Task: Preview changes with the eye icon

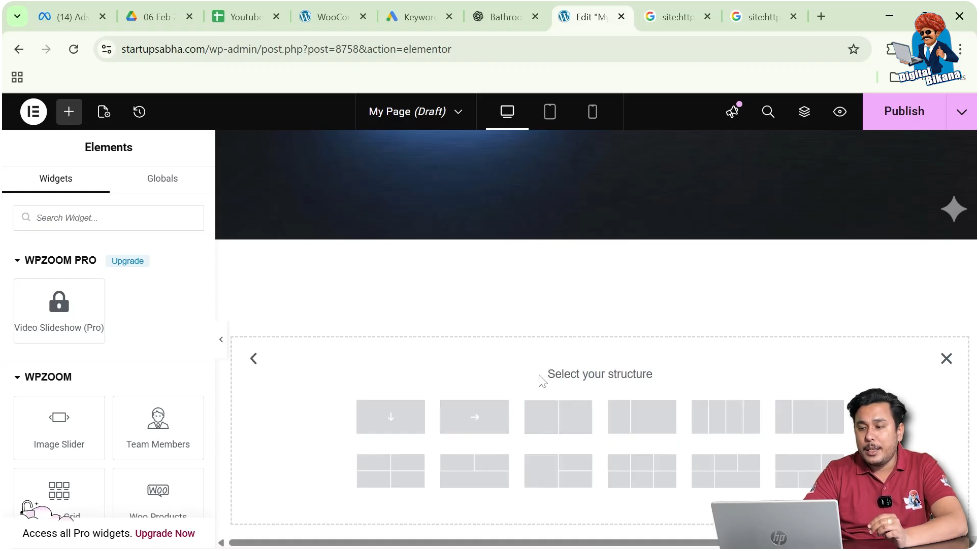Action: [x=840, y=112]
